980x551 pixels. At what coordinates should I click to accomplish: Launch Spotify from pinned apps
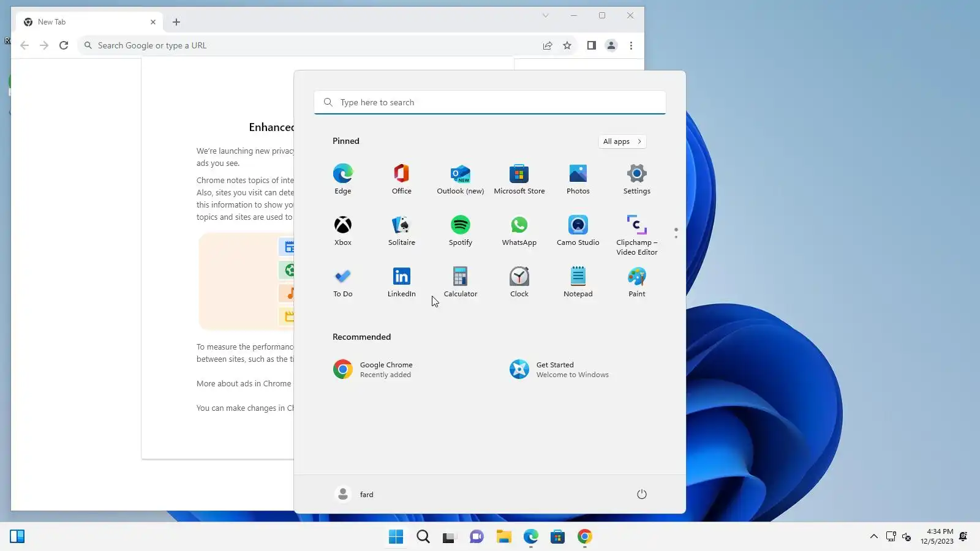pyautogui.click(x=461, y=231)
